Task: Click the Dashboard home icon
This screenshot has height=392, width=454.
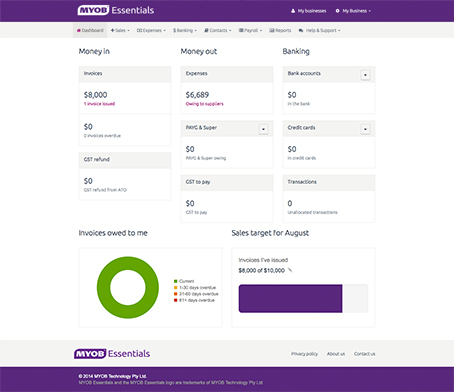Action: [x=79, y=30]
